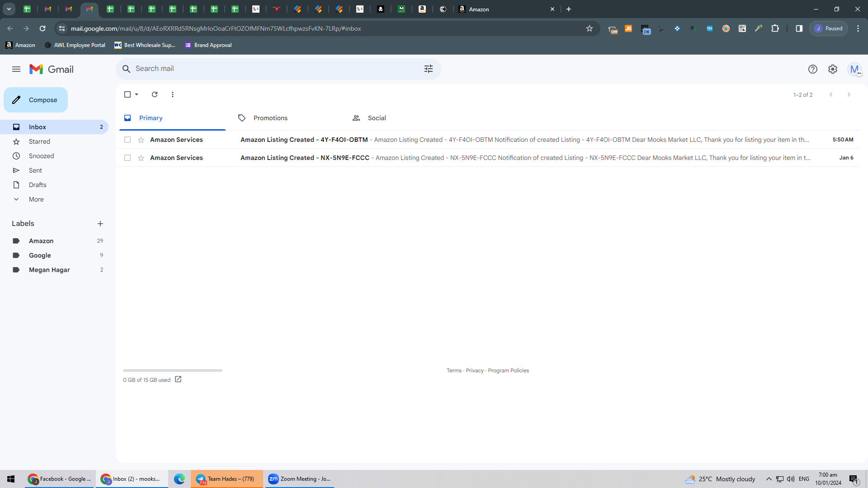Bookmark this page with the star icon
The height and width of the screenshot is (488, 868).
pyautogui.click(x=590, y=28)
